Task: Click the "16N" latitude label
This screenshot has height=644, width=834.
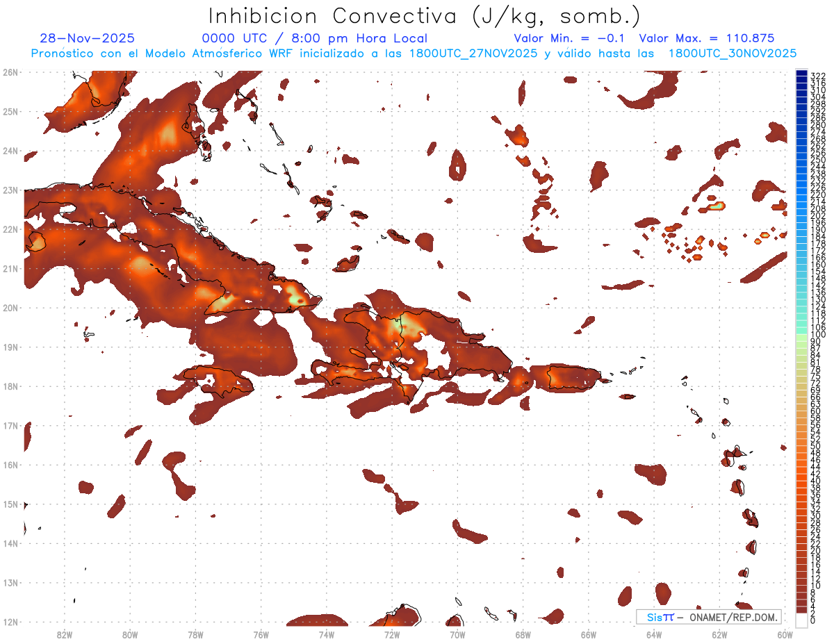Action: 10,465
